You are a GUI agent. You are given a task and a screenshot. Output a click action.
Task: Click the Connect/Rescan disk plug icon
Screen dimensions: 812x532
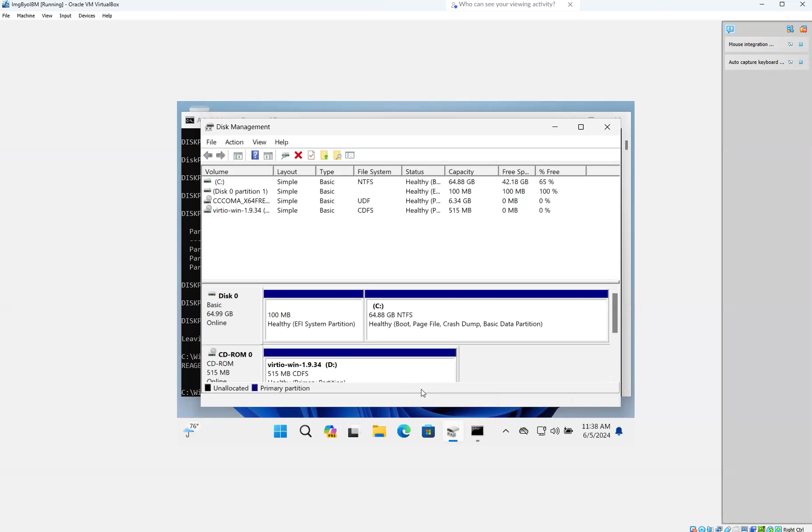tap(285, 155)
